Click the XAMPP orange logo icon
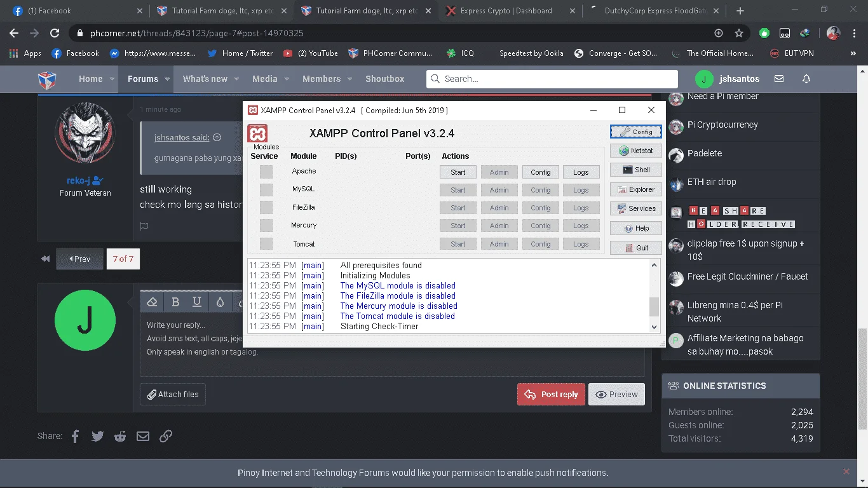868x488 pixels. tap(257, 133)
